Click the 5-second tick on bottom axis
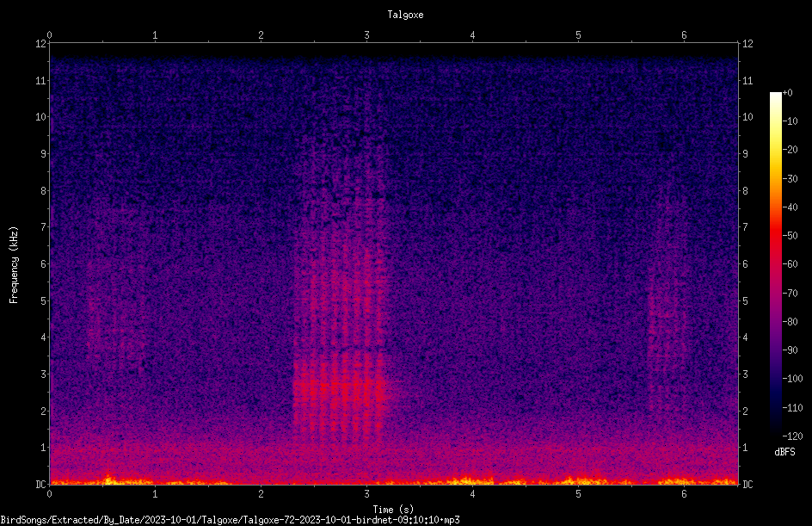Screen dimensions: 812x526 pyautogui.click(x=578, y=494)
